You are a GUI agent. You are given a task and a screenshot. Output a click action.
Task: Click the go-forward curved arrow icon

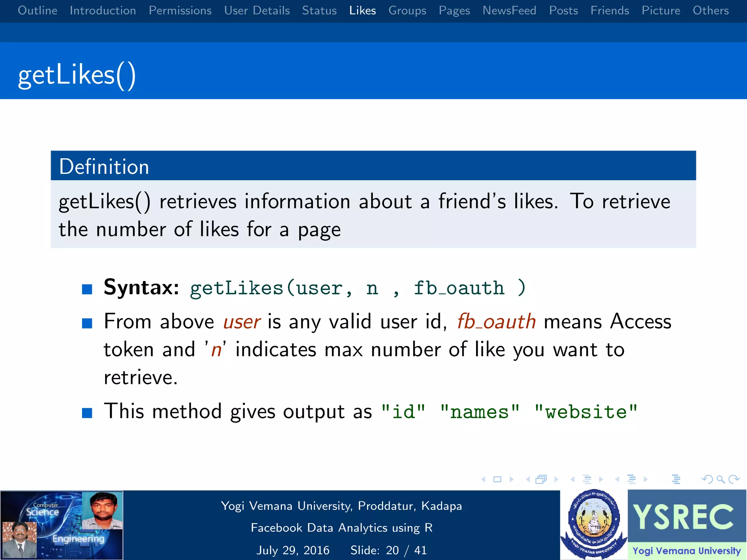click(x=734, y=479)
